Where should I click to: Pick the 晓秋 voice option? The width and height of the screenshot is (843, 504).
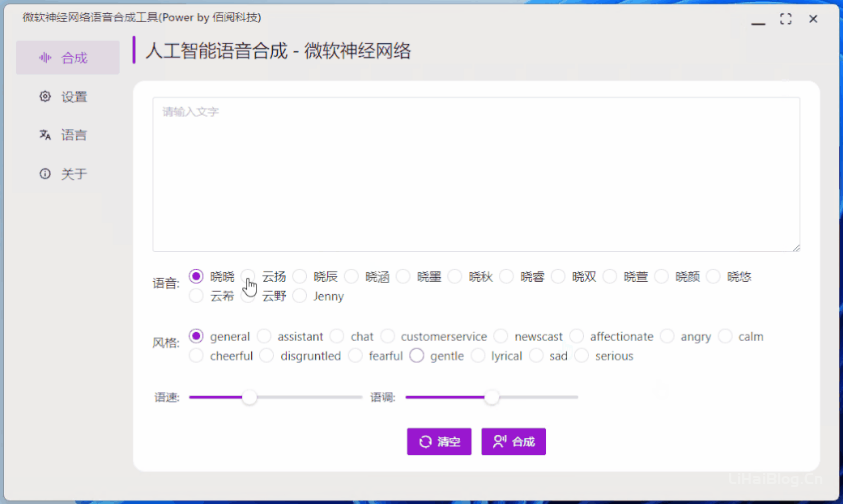pyautogui.click(x=454, y=276)
